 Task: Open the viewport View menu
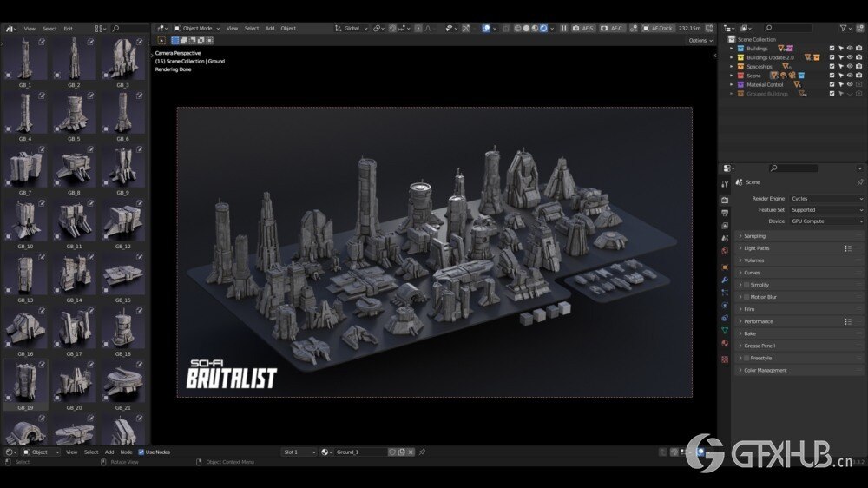(x=232, y=29)
